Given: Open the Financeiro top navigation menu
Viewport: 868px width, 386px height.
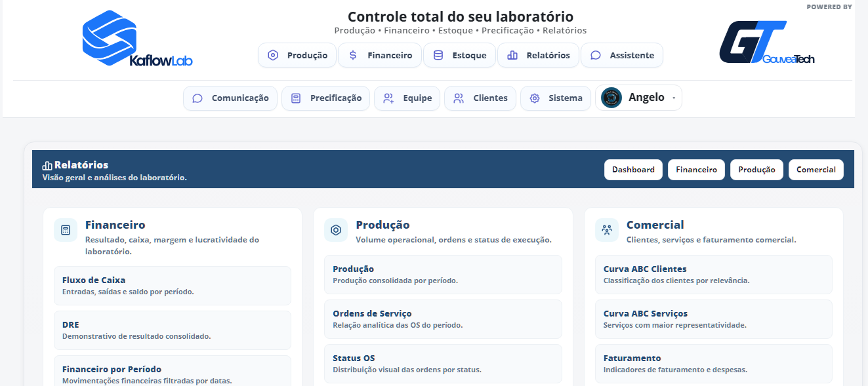Looking at the screenshot, I should [380, 56].
